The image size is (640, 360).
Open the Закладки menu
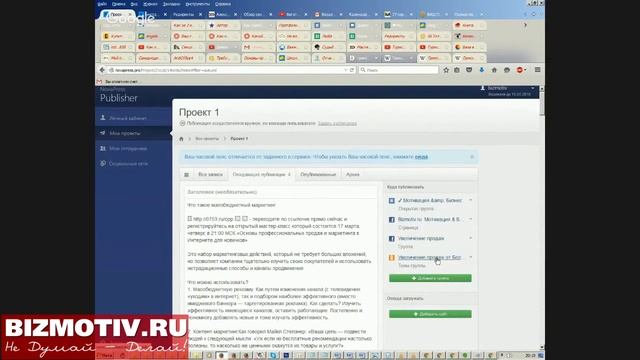[171, 4]
